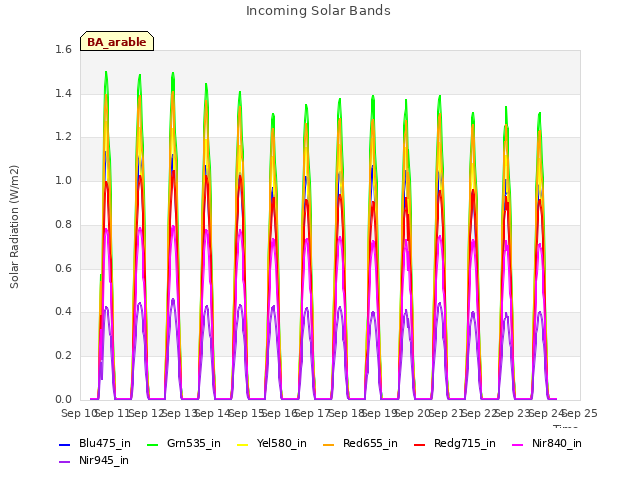This screenshot has width=640, height=480.
Task: Click the 1.4 y-axis tick label
Action: (63, 93)
